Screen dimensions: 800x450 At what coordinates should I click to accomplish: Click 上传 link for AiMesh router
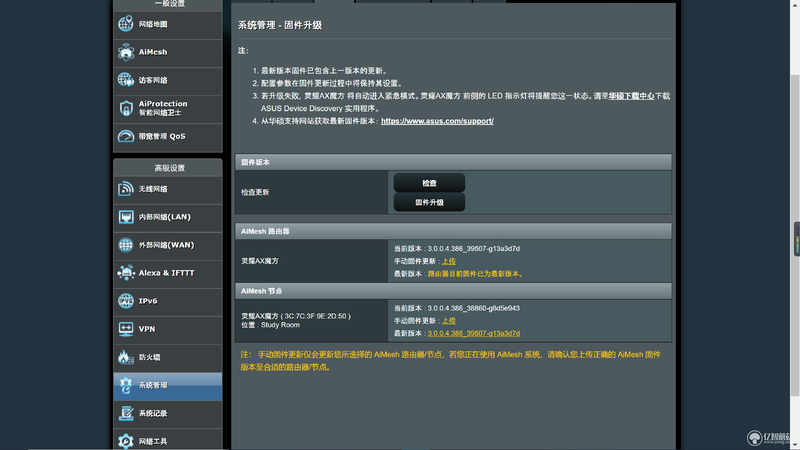point(448,261)
